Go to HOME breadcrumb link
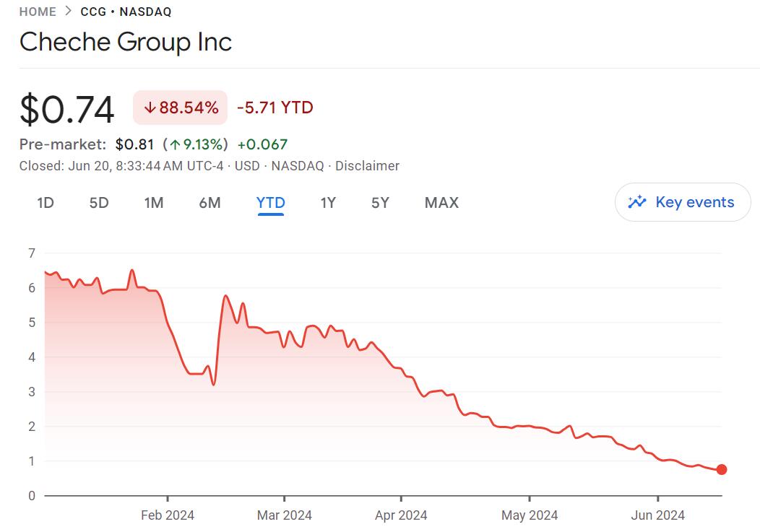Viewport: 760px width, 532px height. click(x=38, y=11)
